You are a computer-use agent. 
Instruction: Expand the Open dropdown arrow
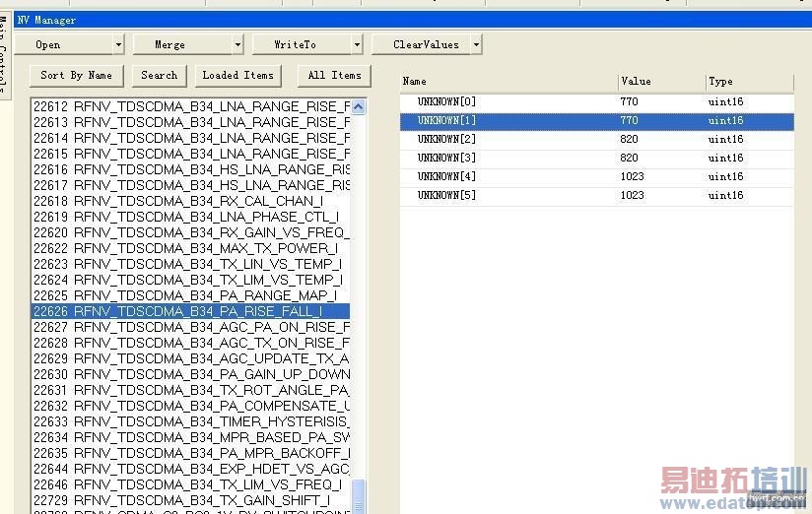pos(118,44)
